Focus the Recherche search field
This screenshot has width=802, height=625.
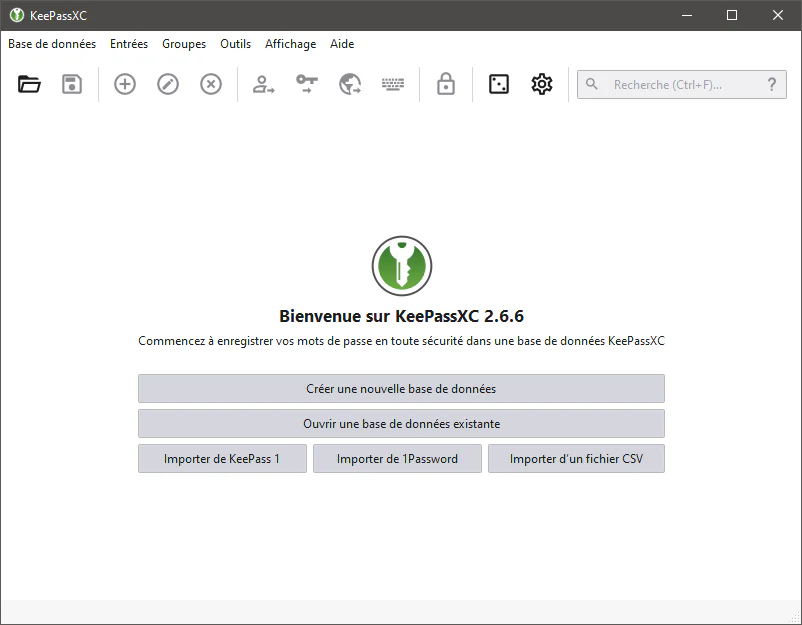[x=682, y=84]
